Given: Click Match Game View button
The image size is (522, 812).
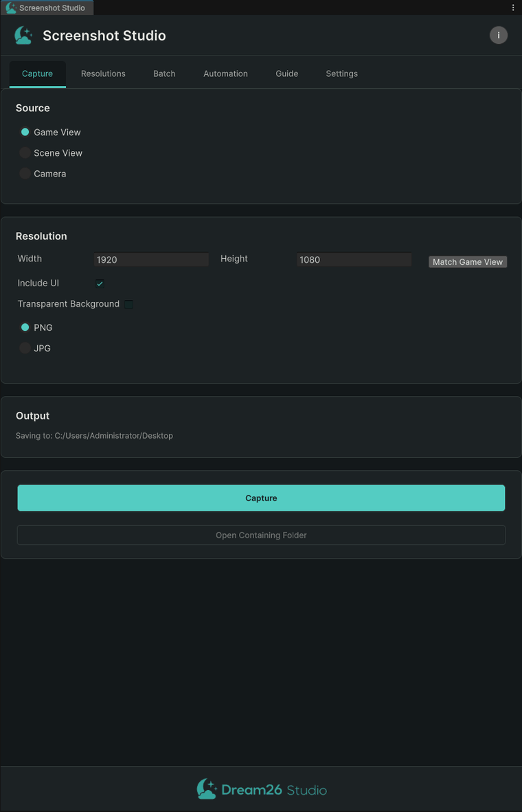Looking at the screenshot, I should (468, 262).
